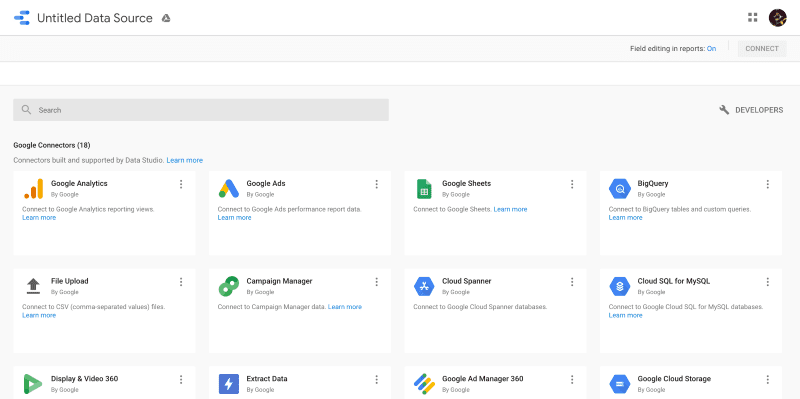Screen dimensions: 800x399
Task: Open more options for File Upload
Action: point(181,282)
